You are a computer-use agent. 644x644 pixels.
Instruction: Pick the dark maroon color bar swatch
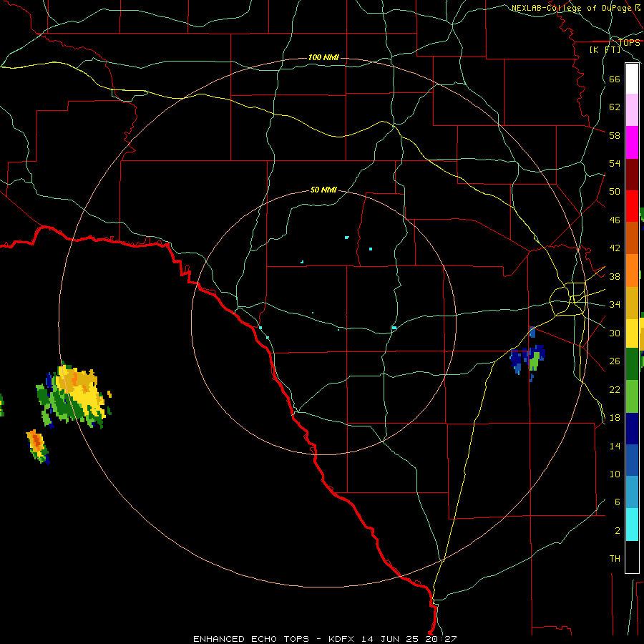pyautogui.click(x=632, y=175)
